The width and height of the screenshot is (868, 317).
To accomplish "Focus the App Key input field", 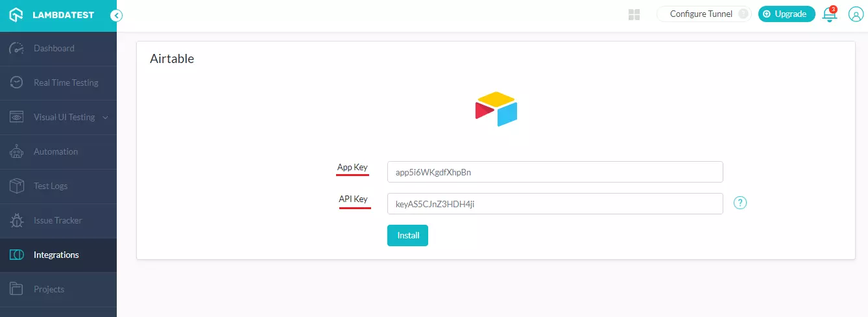I will (555, 172).
